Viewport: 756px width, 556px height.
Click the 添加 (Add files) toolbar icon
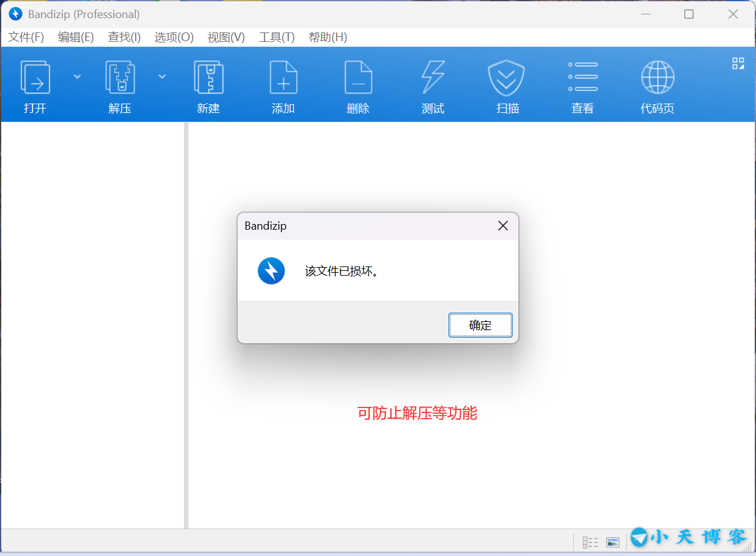point(283,78)
